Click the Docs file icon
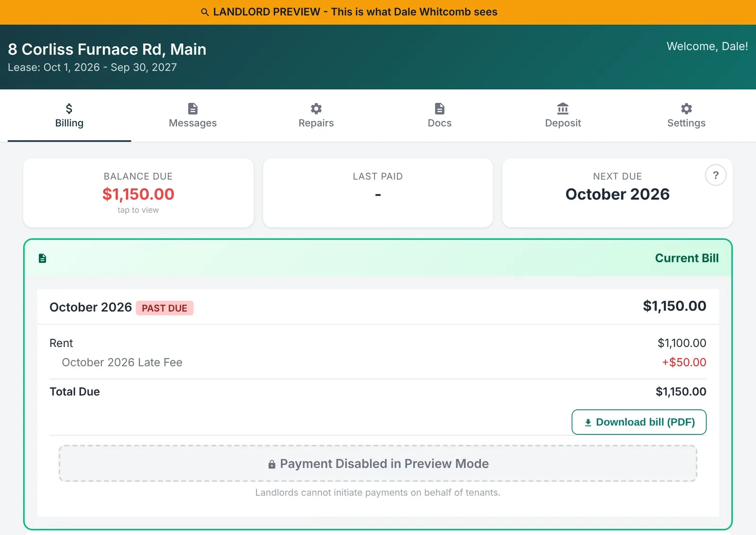Viewport: 756px width, 535px height. (439, 109)
